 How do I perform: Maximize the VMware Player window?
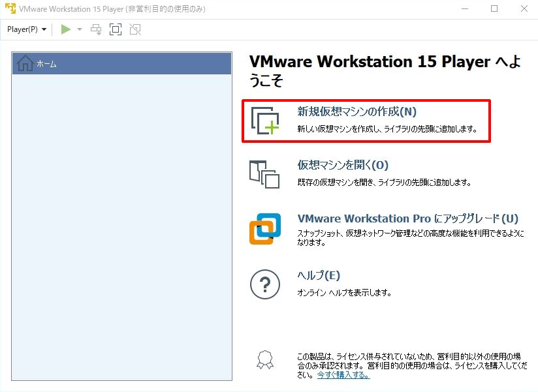[494, 8]
